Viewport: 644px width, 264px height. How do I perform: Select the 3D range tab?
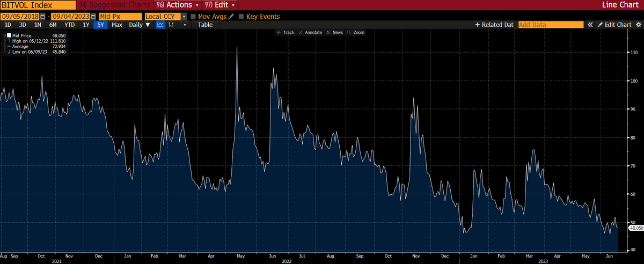pyautogui.click(x=23, y=25)
